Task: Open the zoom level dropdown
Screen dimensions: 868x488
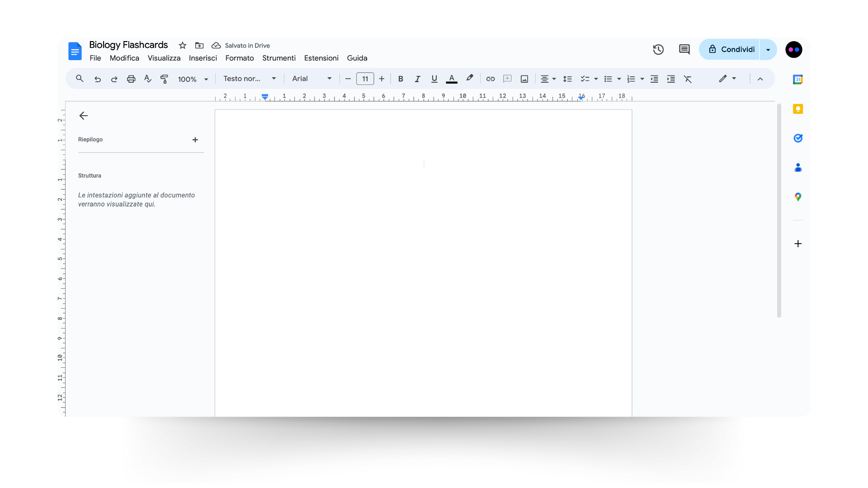Action: pyautogui.click(x=193, y=79)
